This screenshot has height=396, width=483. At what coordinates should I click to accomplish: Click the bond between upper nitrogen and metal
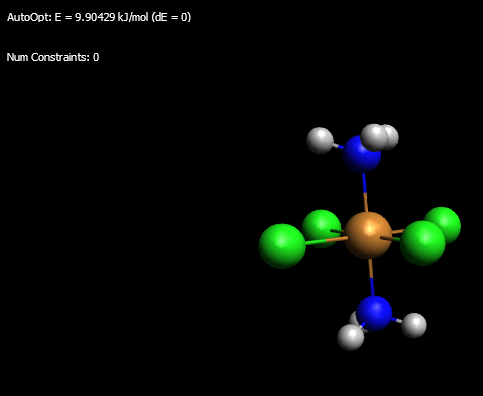click(365, 192)
